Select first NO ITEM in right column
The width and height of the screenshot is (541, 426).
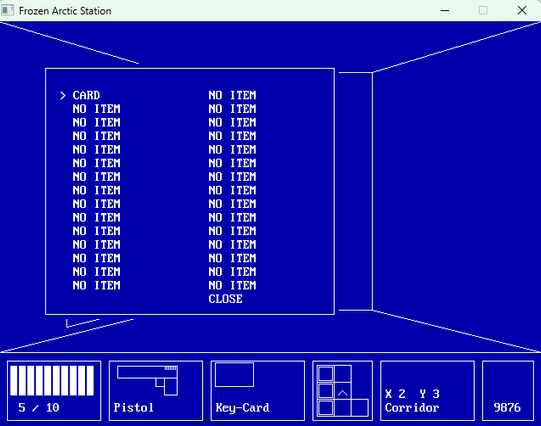coord(232,95)
